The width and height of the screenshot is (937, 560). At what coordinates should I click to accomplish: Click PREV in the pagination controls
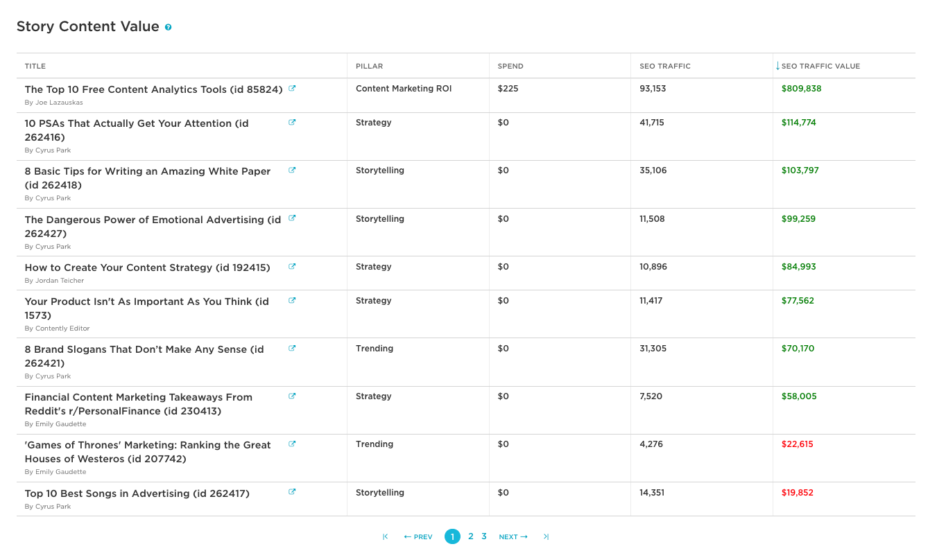[417, 536]
